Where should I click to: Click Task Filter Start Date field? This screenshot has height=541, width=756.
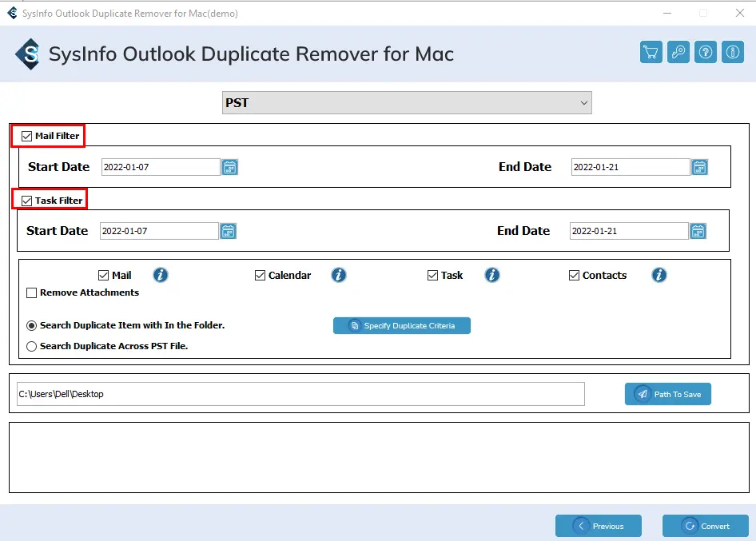tap(159, 231)
